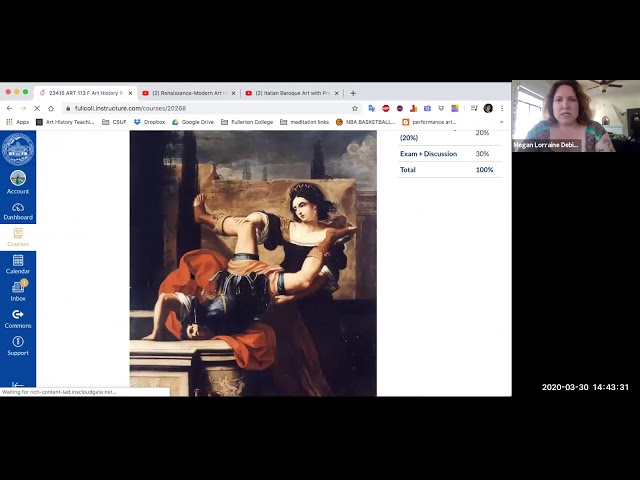Open the Account menu in Canvas sidebar

[x=18, y=182]
